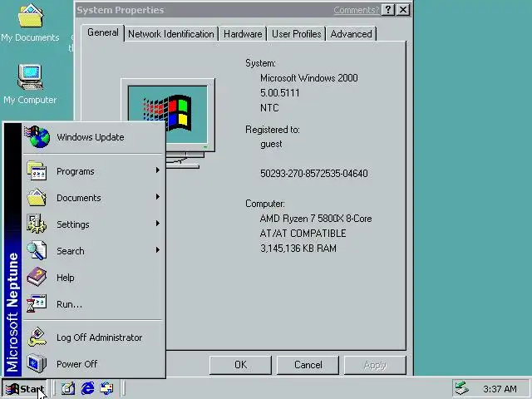Click the third quick launch icon after Internet Explorer

point(106,388)
